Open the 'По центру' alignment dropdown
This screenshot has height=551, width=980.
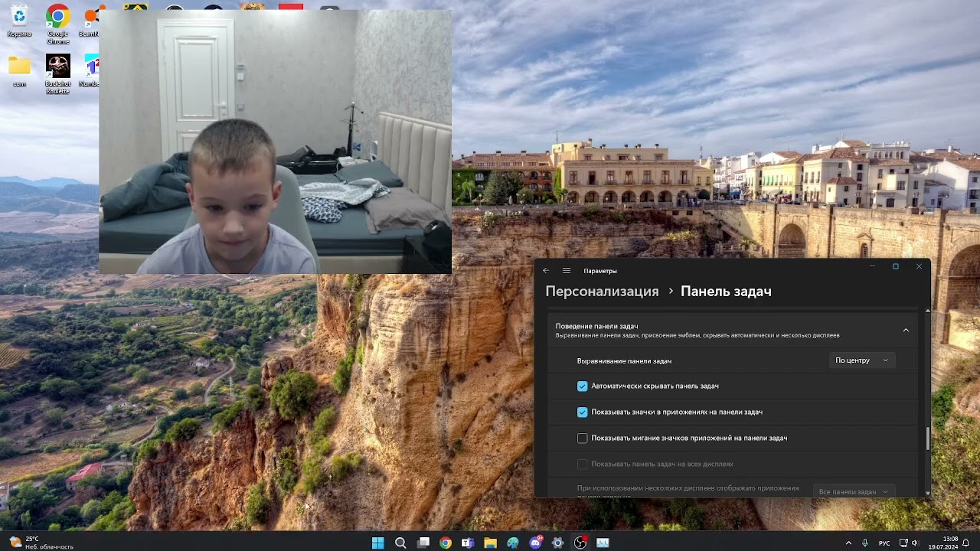pyautogui.click(x=862, y=360)
